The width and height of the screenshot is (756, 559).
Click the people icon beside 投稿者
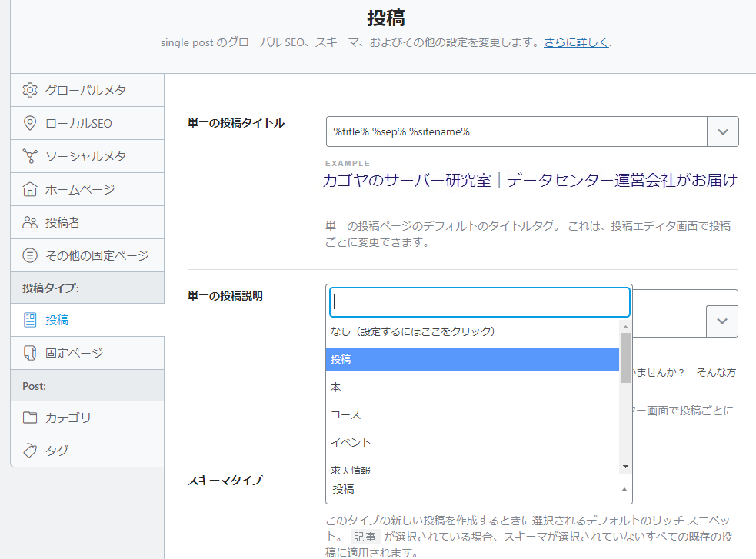tap(30, 222)
